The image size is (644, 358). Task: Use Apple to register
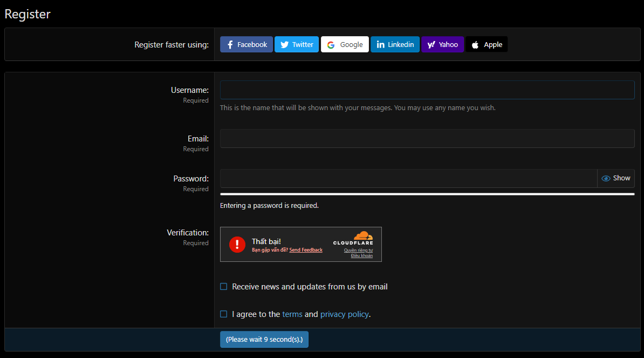click(487, 44)
